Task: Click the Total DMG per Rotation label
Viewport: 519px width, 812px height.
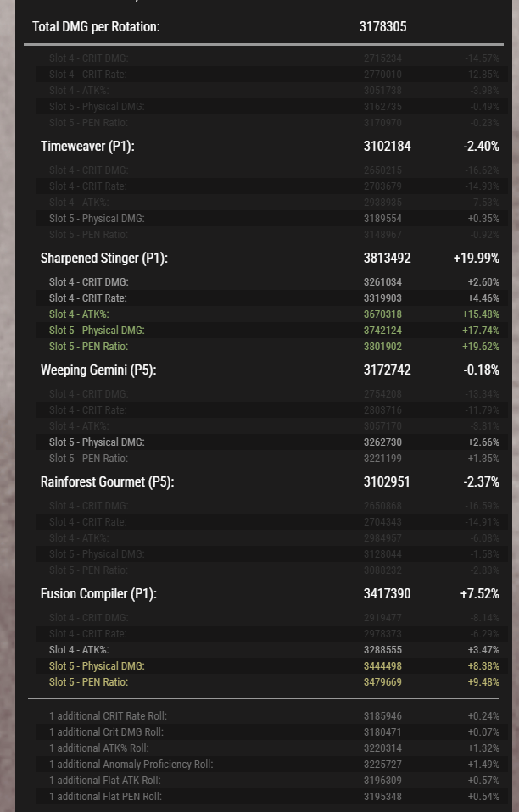Action: pos(96,26)
